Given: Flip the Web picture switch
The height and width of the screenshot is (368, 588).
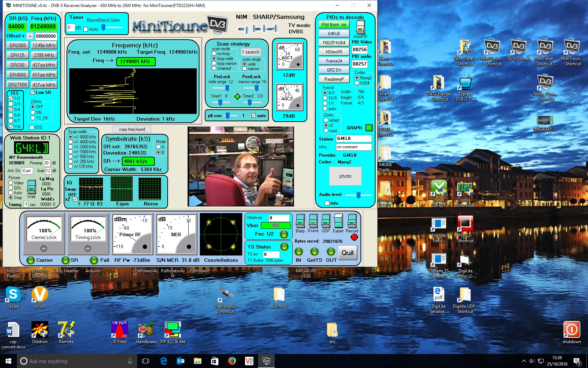Looking at the screenshot, I should 31,187.
